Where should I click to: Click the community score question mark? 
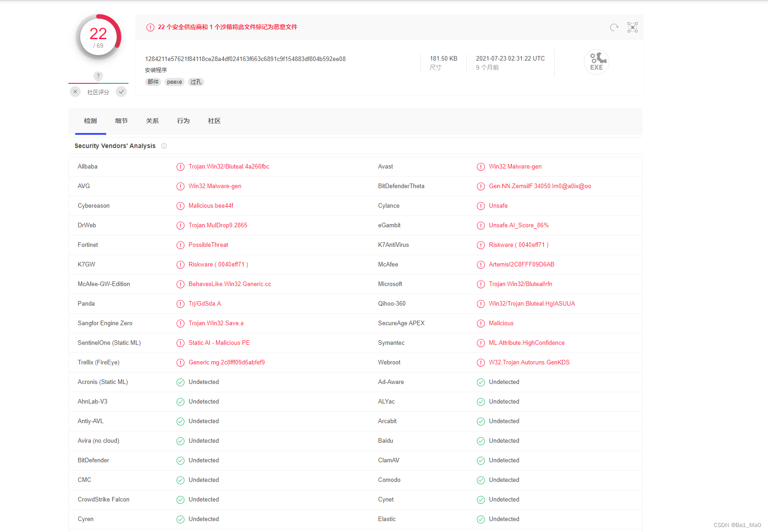coord(98,76)
